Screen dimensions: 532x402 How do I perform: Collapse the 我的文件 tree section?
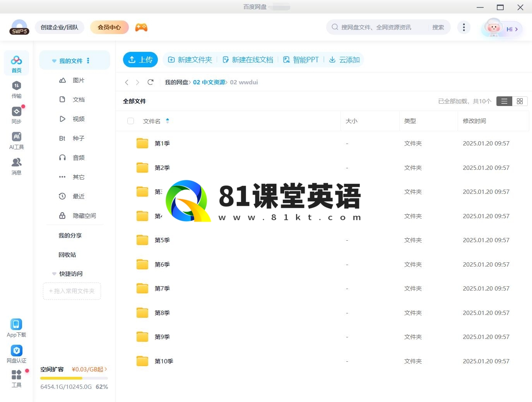(54, 61)
